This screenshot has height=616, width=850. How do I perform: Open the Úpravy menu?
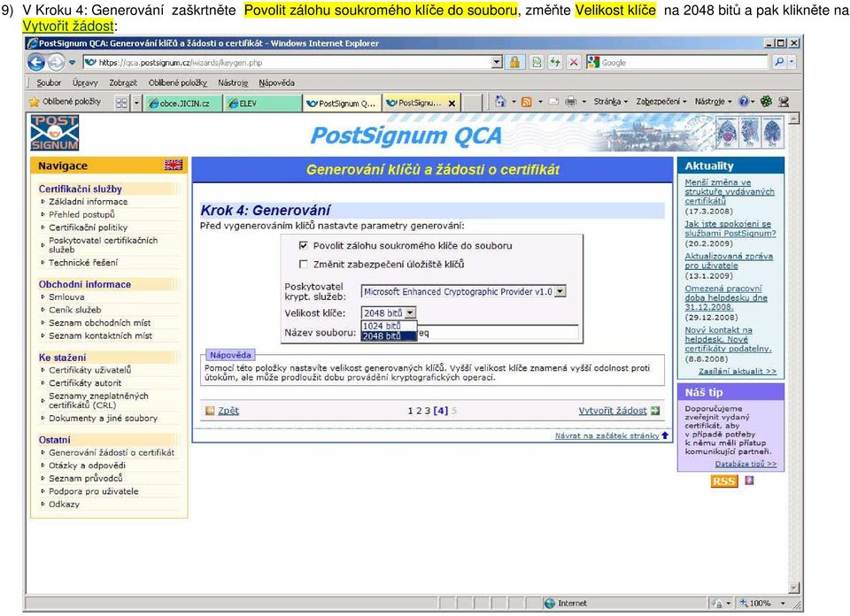point(85,83)
